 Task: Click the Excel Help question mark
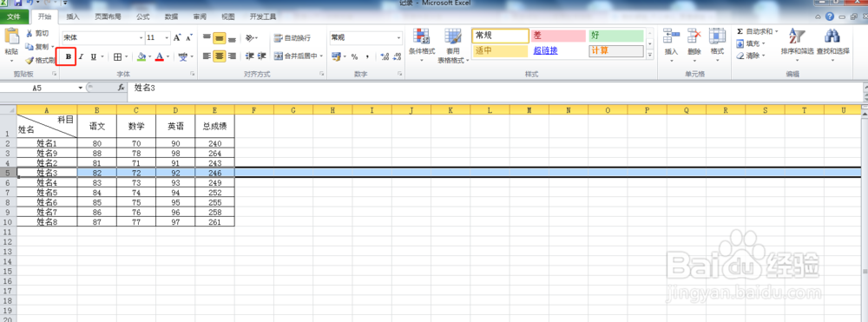(x=830, y=16)
